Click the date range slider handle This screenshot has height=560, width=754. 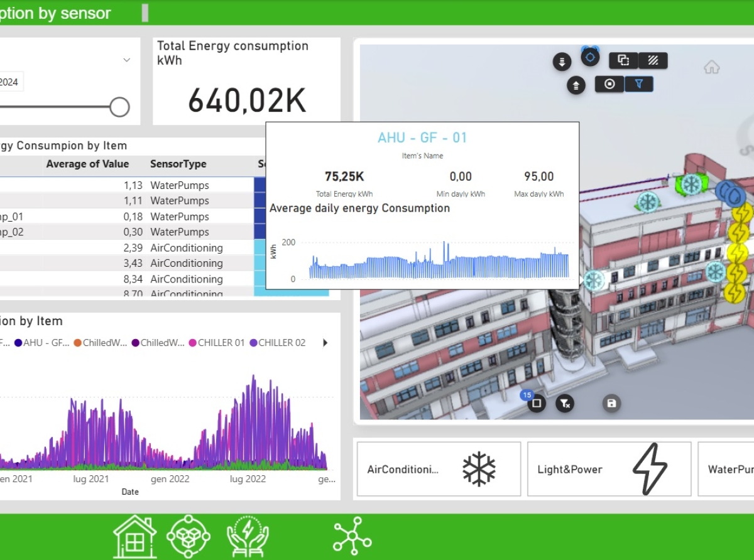click(119, 107)
